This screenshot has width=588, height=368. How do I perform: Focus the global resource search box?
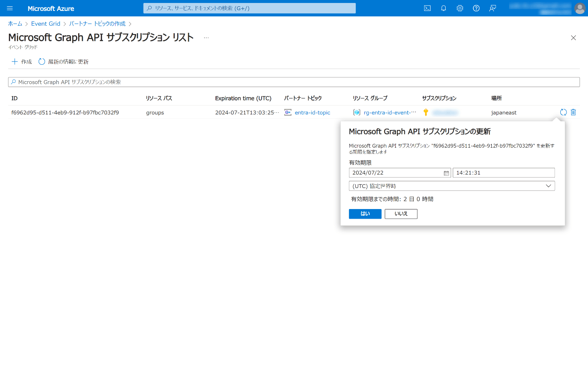coord(249,8)
